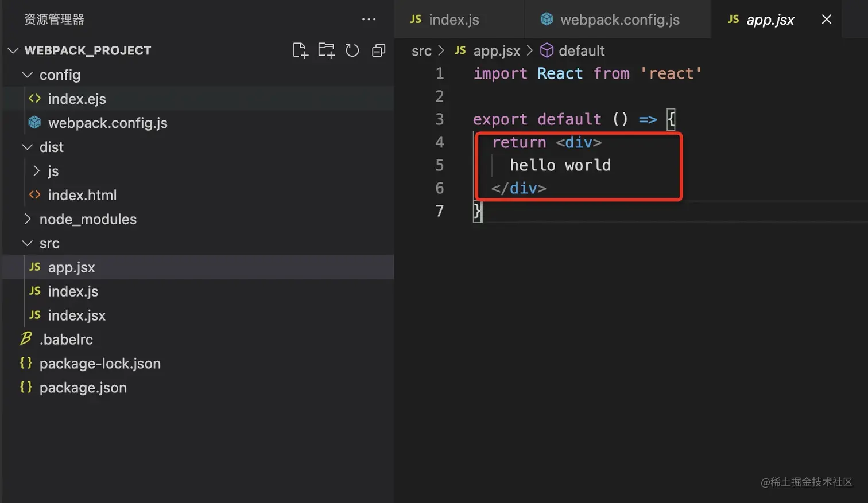Click the return keyword on line 4
Screen dimensions: 868x503
519,142
